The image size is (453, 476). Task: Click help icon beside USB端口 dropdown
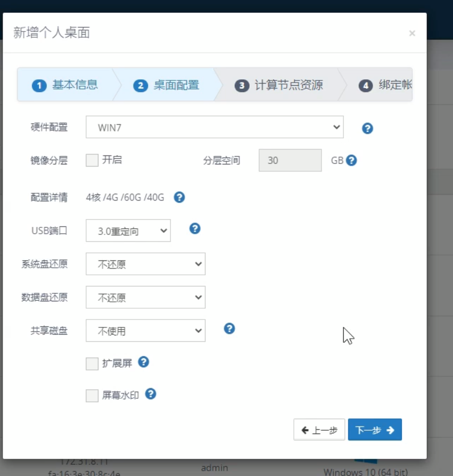195,229
